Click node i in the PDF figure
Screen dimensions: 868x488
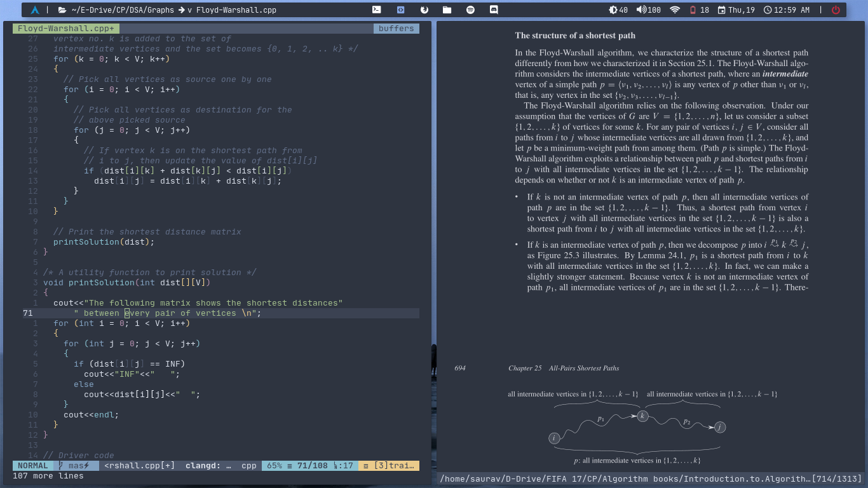(x=555, y=438)
